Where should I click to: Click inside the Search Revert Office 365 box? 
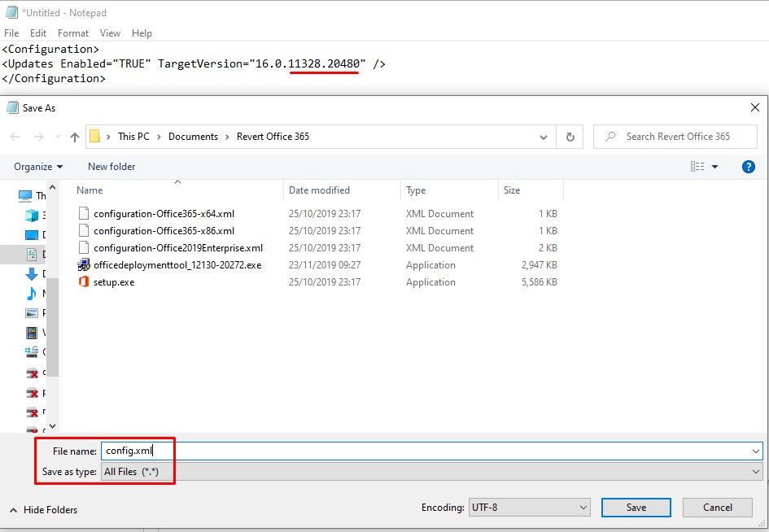675,136
